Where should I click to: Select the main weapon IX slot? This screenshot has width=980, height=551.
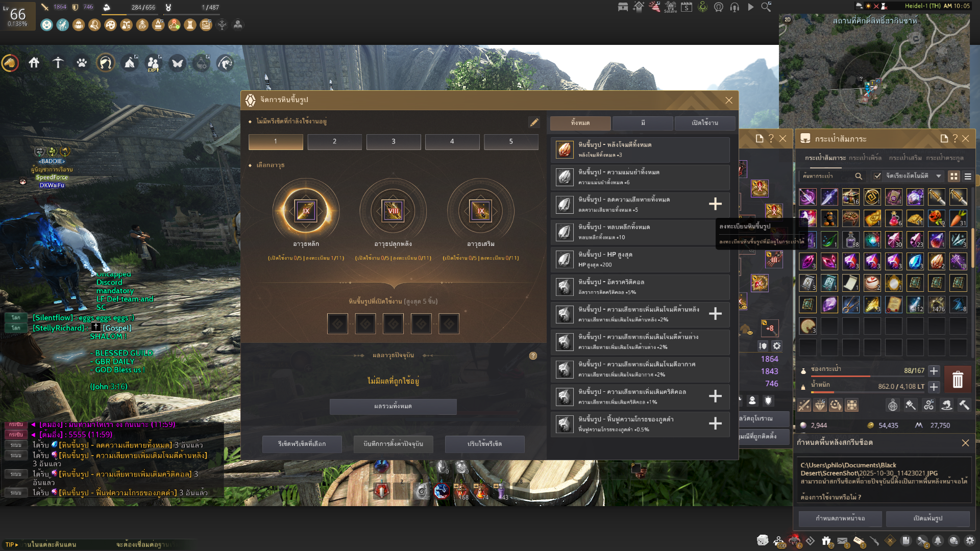pos(306,211)
